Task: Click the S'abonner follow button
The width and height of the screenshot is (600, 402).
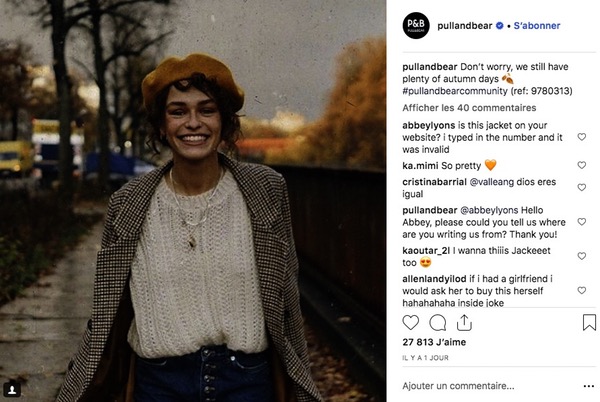Action: (536, 25)
